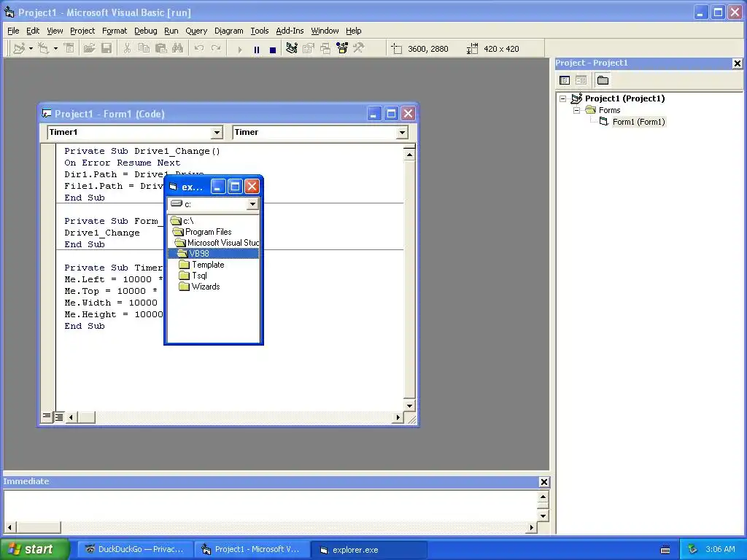Click the Find binoculars icon
The height and width of the screenshot is (560, 747).
pyautogui.click(x=178, y=48)
